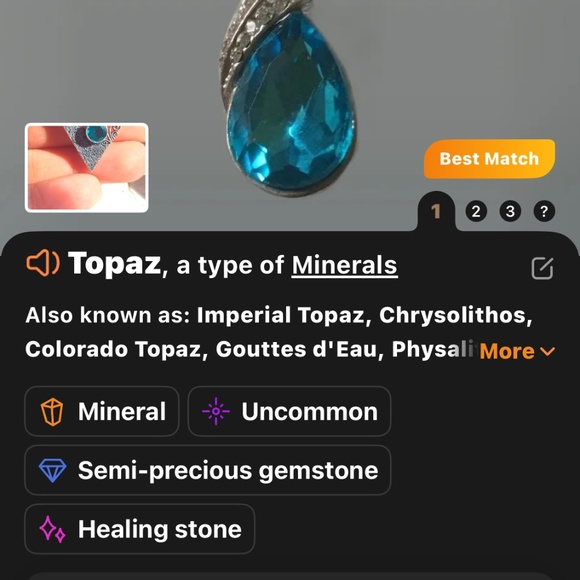This screenshot has height=580, width=580.
Task: Open the Semi-precious gemstone tag
Action: click(208, 470)
